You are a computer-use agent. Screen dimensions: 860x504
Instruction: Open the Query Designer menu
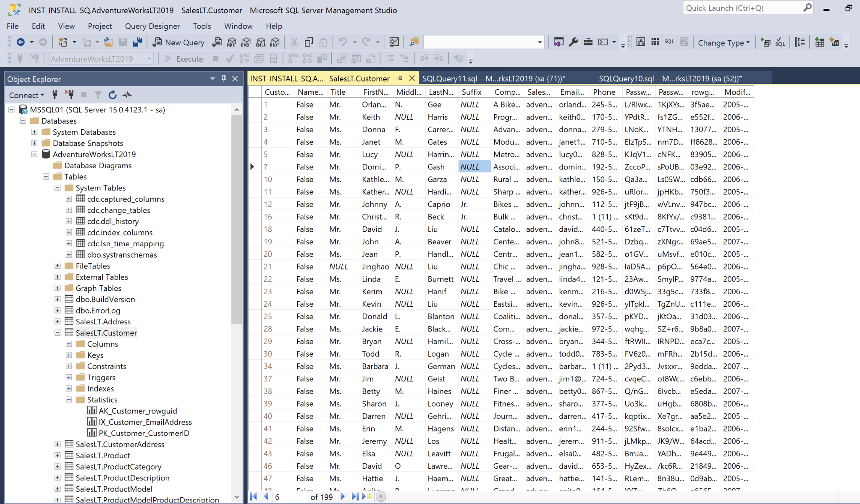coord(152,26)
